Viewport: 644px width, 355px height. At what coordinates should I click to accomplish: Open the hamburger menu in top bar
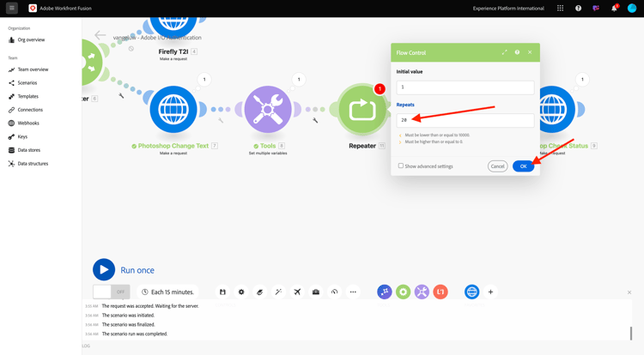[12, 8]
